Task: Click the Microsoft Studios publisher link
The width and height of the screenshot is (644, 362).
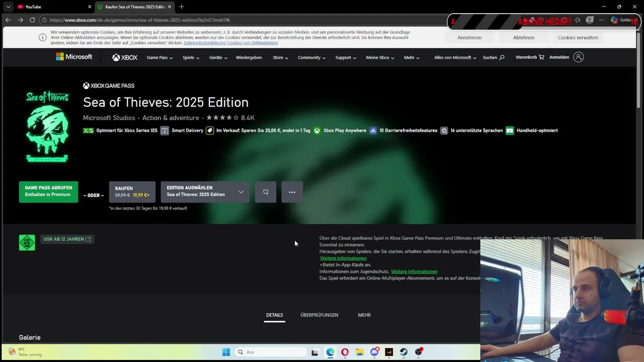Action: 109,118
